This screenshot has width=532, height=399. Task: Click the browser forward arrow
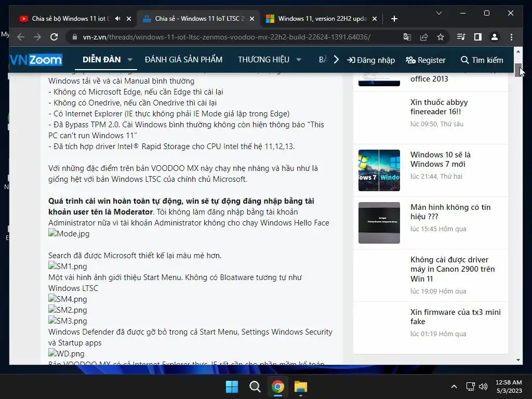37,37
